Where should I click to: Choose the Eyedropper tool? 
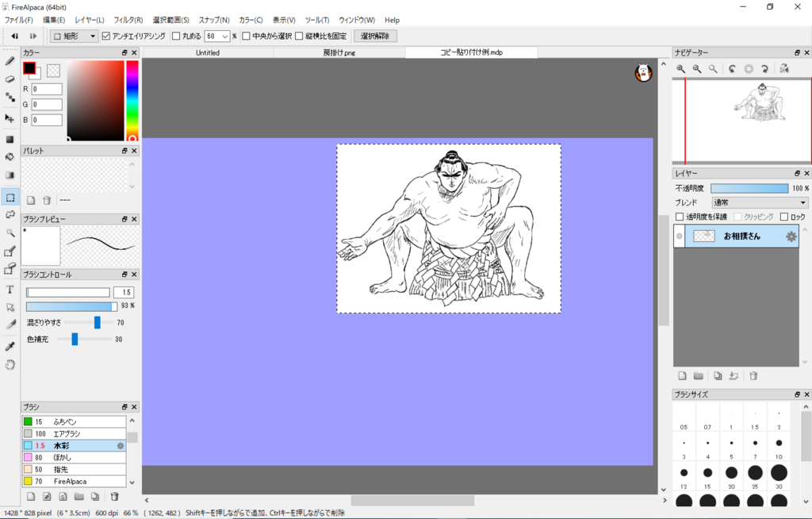tap(10, 346)
